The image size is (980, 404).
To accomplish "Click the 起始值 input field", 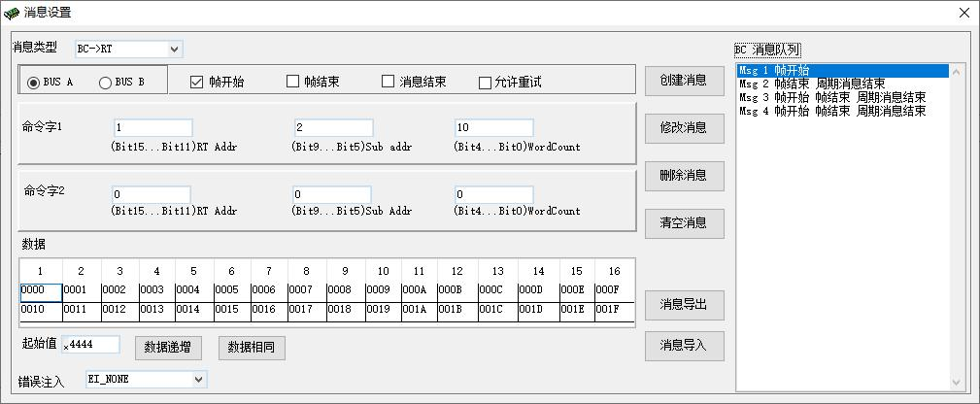I will pos(90,345).
